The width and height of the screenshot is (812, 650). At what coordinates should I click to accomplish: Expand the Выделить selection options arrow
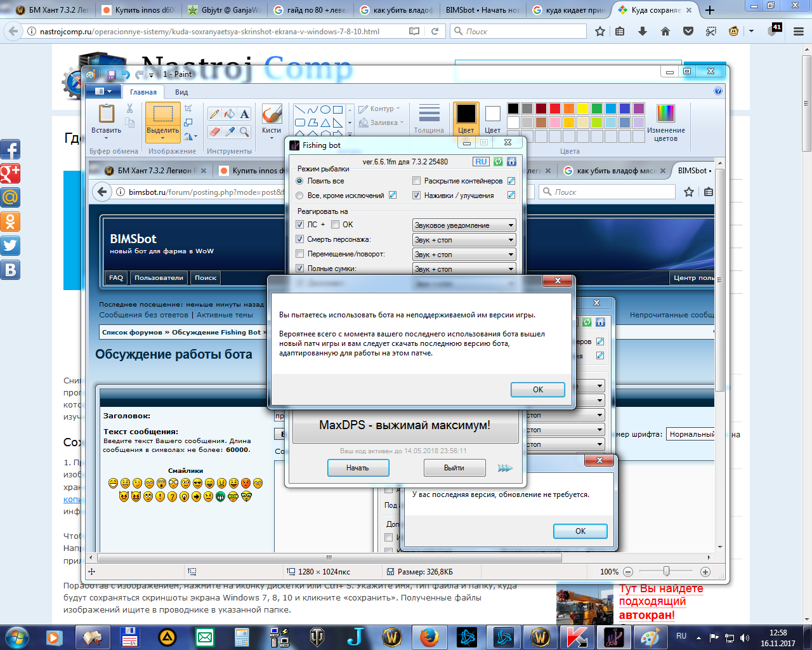[x=163, y=138]
